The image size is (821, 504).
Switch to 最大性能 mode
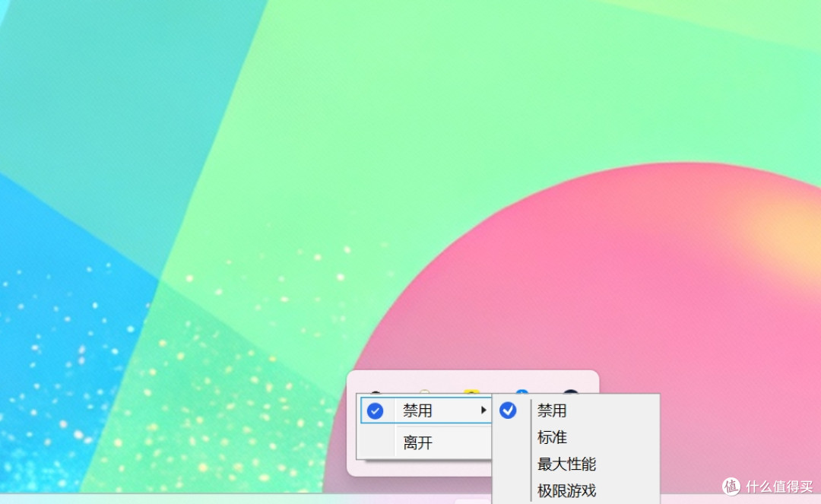(575, 464)
